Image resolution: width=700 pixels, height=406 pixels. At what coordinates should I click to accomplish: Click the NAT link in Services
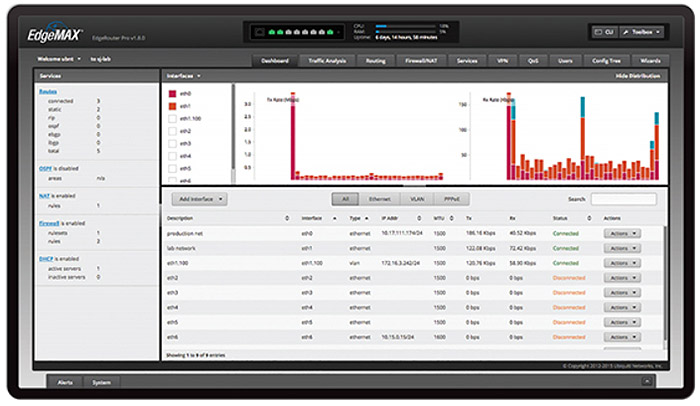pyautogui.click(x=44, y=196)
